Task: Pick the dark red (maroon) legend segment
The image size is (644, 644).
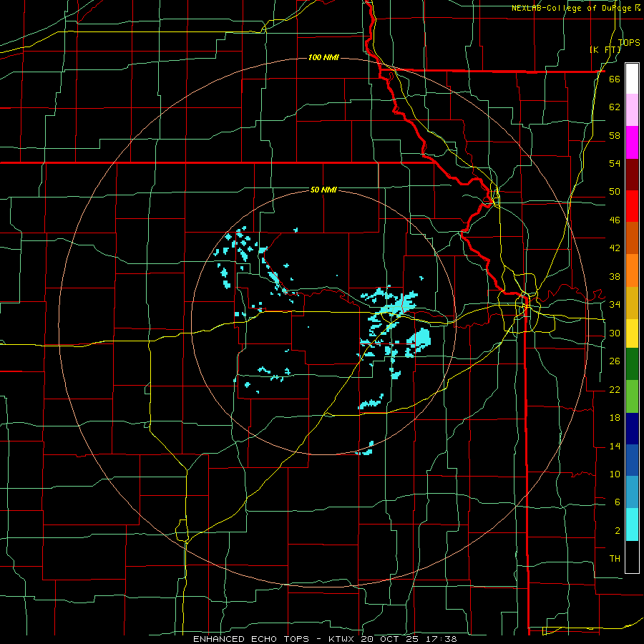Action: [x=632, y=175]
